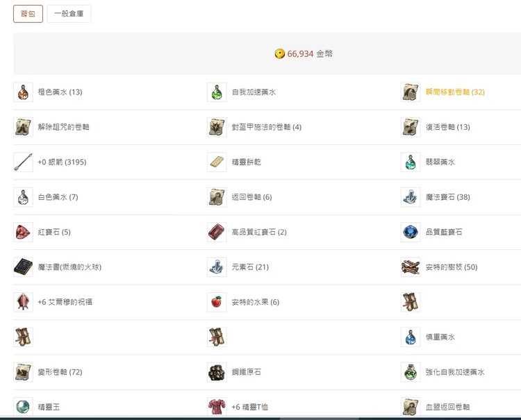Select the 紅寶石 (5) label
The image size is (521, 420).
[54, 232]
